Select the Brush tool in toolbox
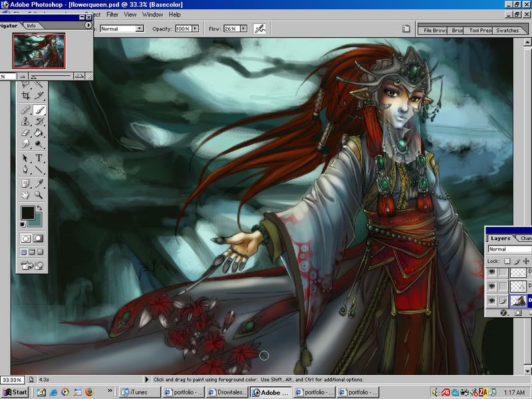Screen dimensions: 532x399 pyautogui.click(x=39, y=110)
